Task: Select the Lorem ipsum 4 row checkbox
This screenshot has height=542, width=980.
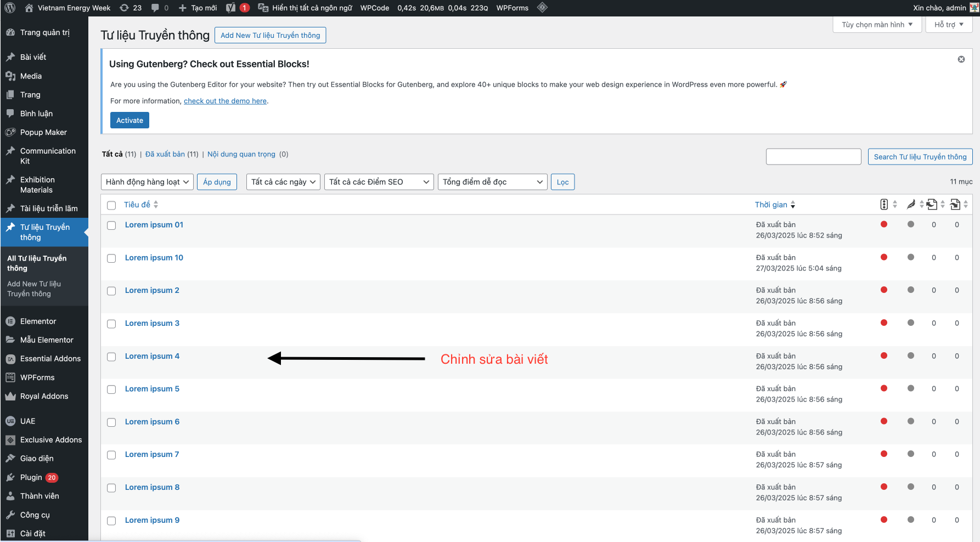Action: coord(111,357)
